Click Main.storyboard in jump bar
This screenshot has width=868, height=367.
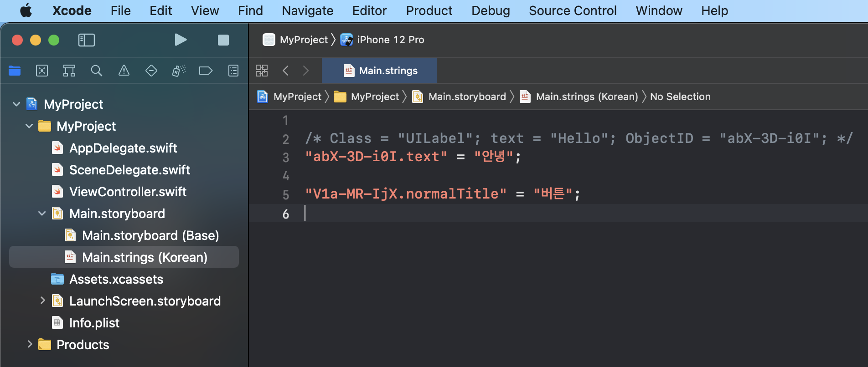[459, 97]
